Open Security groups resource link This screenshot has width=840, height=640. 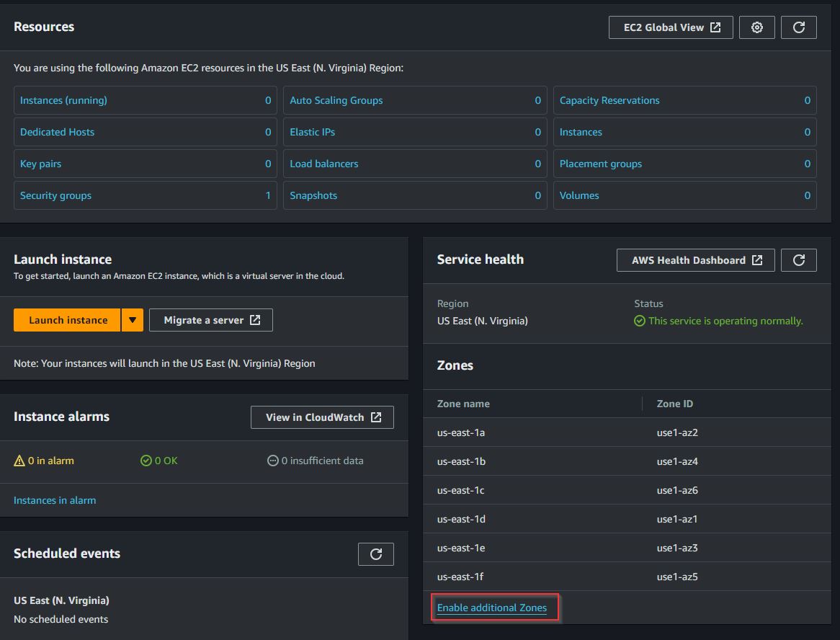(x=55, y=195)
